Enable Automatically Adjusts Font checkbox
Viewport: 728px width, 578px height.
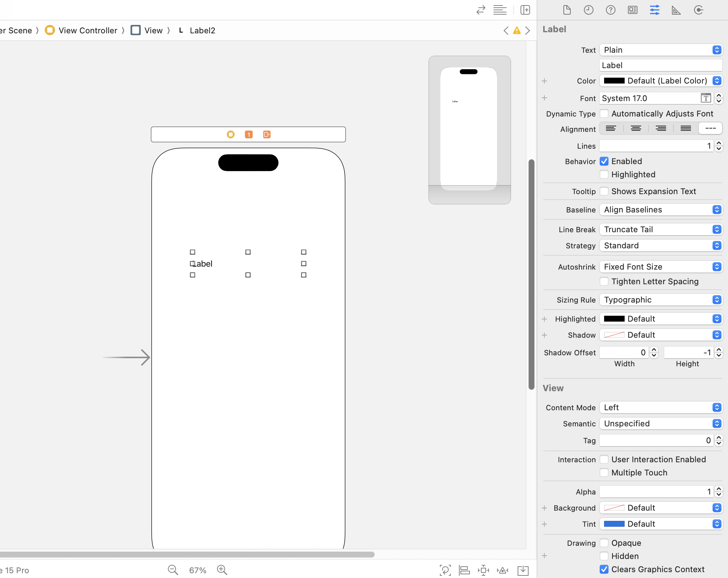pyautogui.click(x=604, y=114)
